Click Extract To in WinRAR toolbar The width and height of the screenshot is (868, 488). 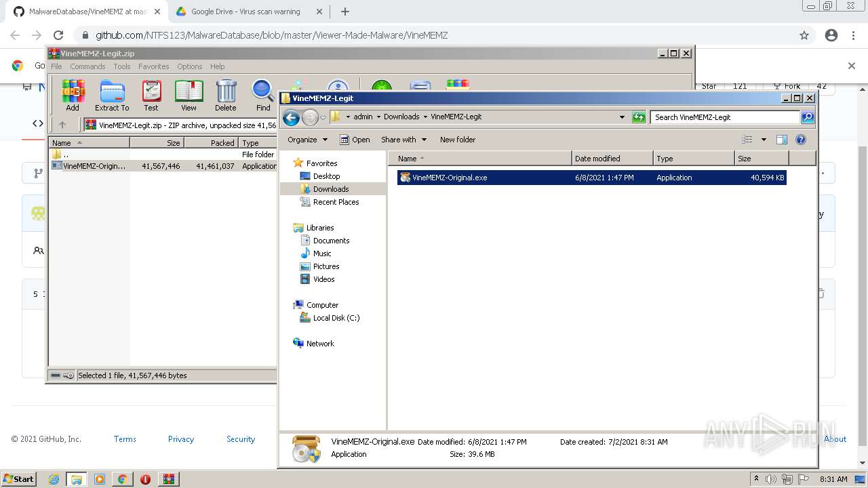point(112,95)
